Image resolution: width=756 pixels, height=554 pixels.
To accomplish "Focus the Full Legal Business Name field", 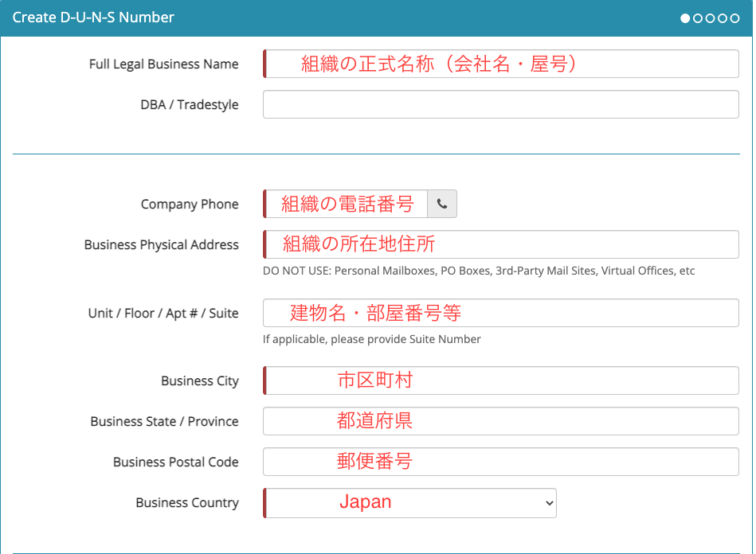I will pyautogui.click(x=500, y=64).
